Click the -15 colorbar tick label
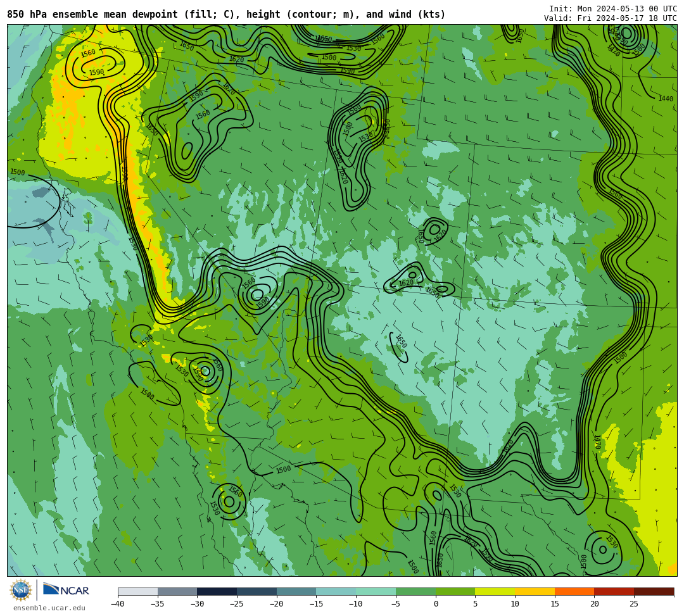The width and height of the screenshot is (684, 616). pos(316,604)
